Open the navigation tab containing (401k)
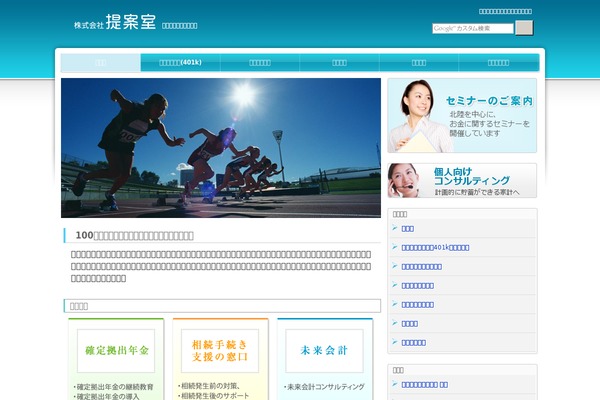 (x=180, y=62)
